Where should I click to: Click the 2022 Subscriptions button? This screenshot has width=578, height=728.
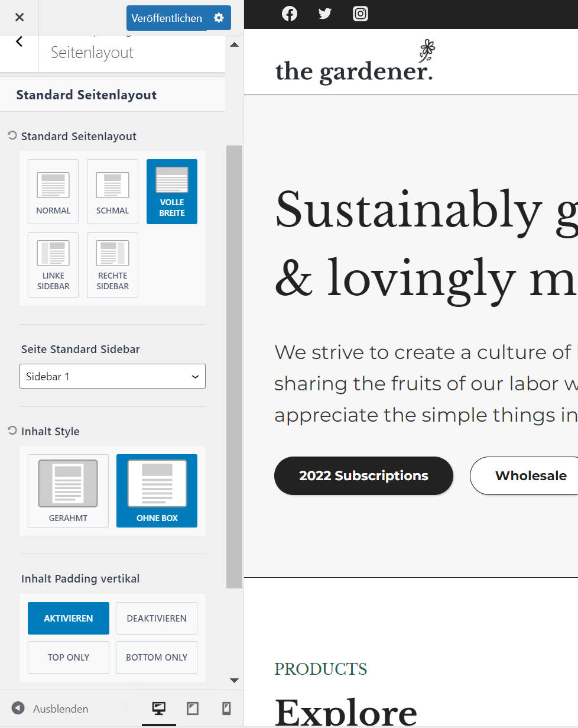(363, 475)
